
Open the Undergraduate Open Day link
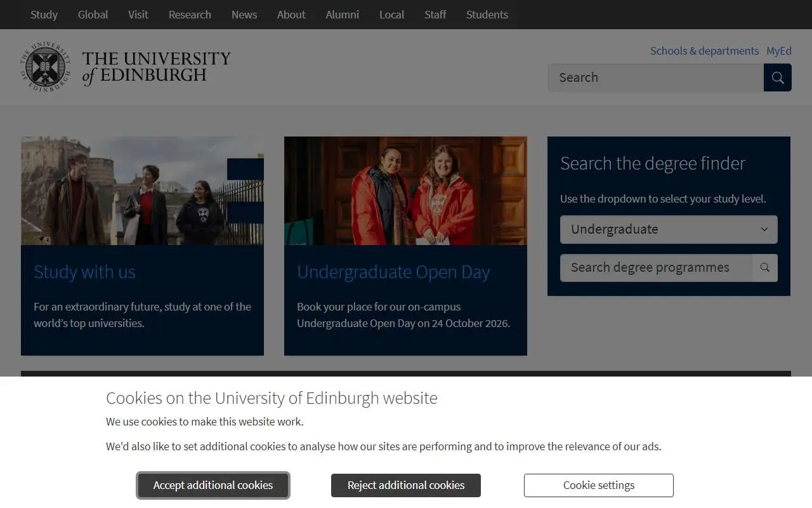[393, 272]
